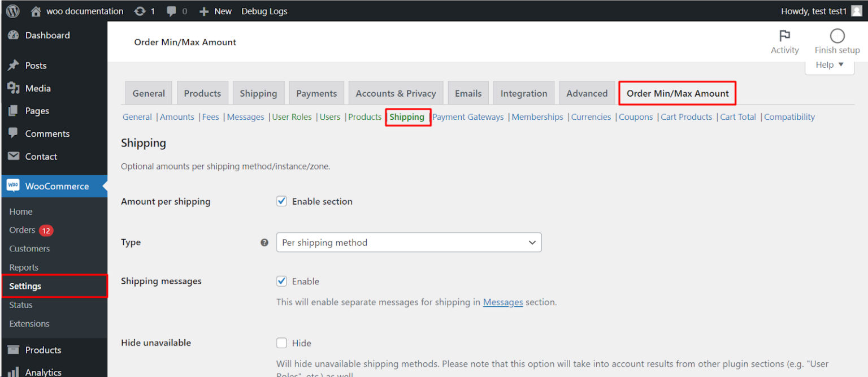Switch to the Payments tab
The image size is (868, 377).
pos(316,93)
